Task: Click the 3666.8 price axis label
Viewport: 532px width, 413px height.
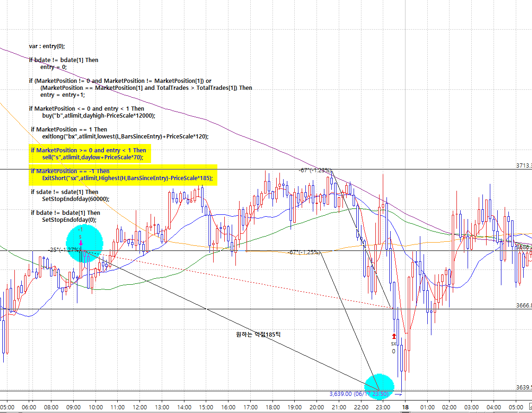Action: pyautogui.click(x=524, y=306)
